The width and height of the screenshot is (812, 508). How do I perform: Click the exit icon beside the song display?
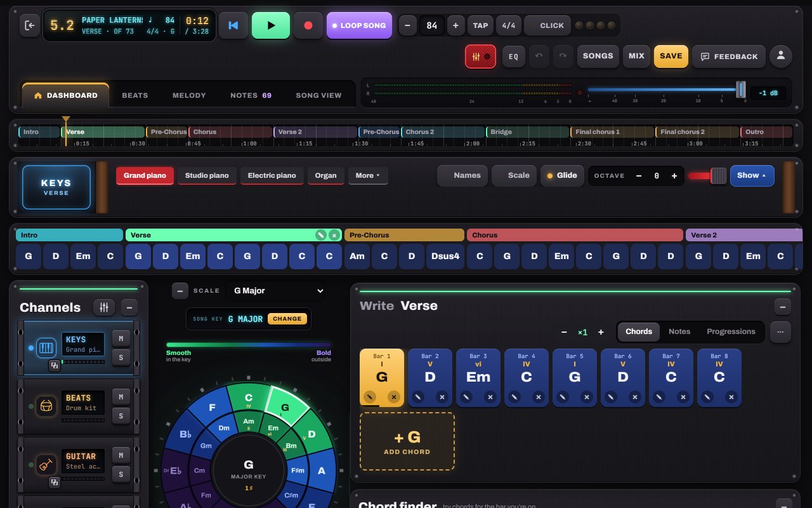pos(30,25)
